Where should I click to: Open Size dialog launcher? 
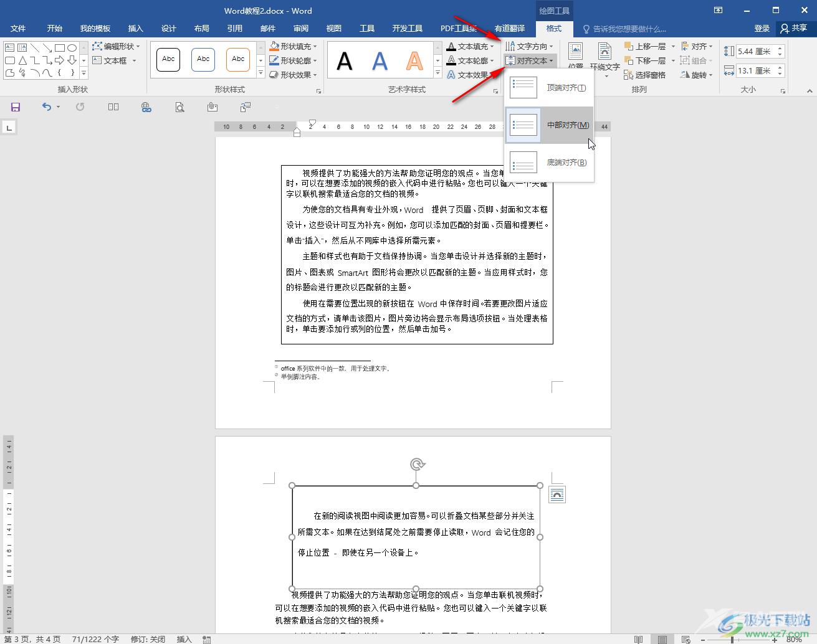[783, 91]
